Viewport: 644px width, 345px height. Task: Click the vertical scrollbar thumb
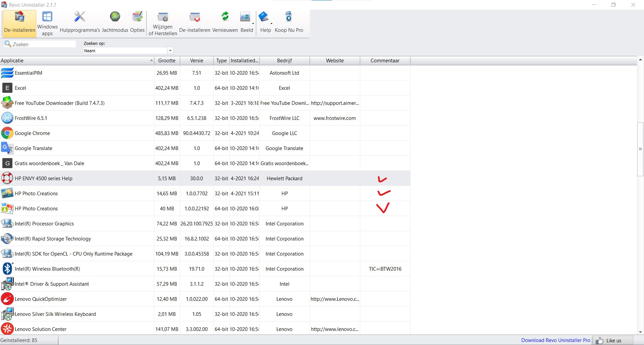coord(640,149)
